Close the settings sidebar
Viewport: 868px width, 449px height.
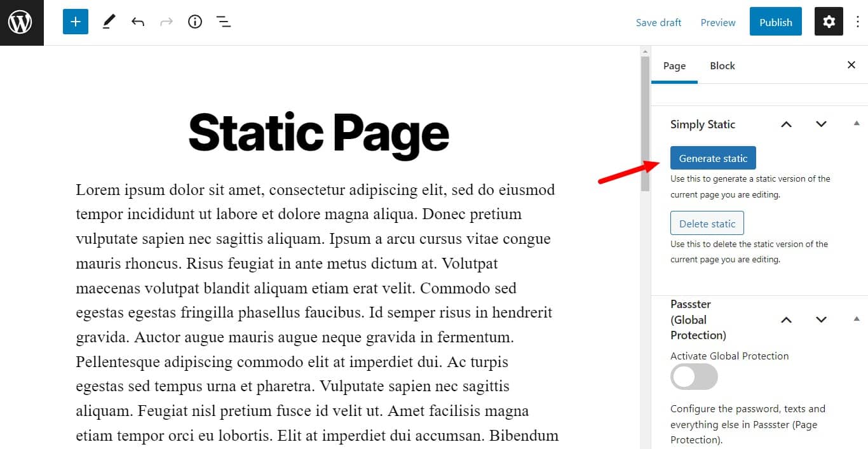pyautogui.click(x=851, y=65)
